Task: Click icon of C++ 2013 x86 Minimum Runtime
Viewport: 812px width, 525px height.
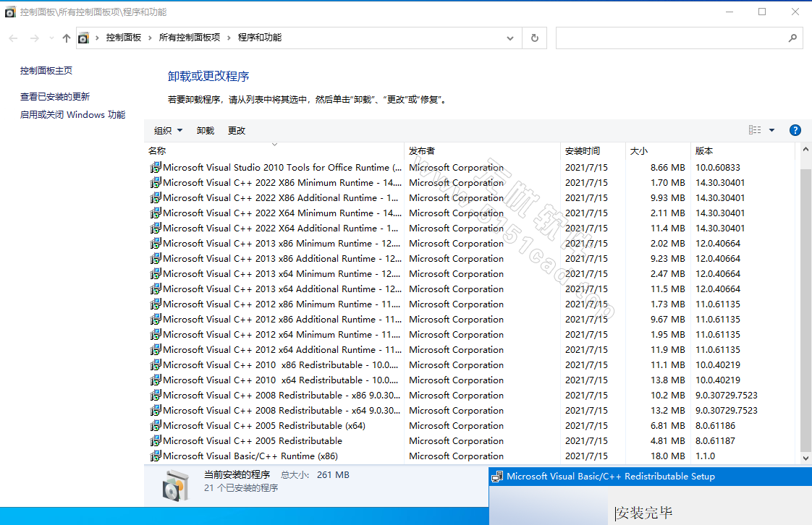Action: 156,243
